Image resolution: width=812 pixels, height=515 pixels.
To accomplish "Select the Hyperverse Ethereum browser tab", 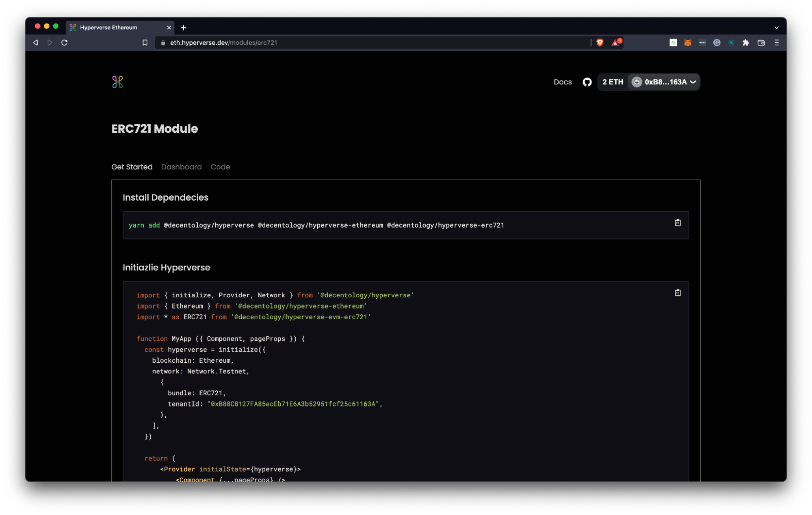I will coord(120,28).
